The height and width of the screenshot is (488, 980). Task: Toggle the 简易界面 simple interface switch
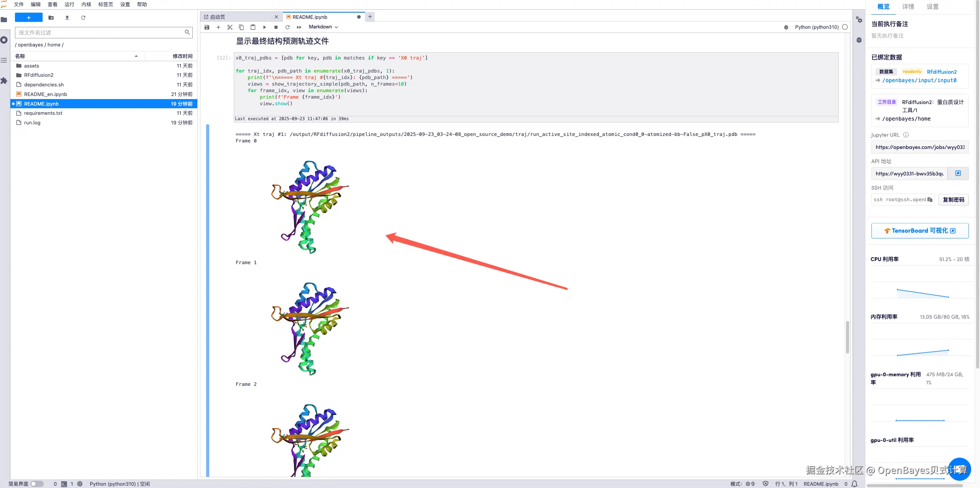point(37,484)
